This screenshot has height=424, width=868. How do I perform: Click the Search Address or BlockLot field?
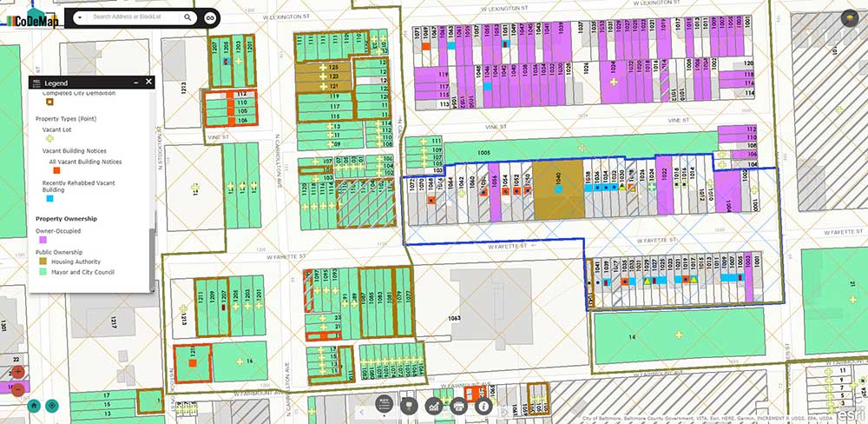[x=135, y=17]
